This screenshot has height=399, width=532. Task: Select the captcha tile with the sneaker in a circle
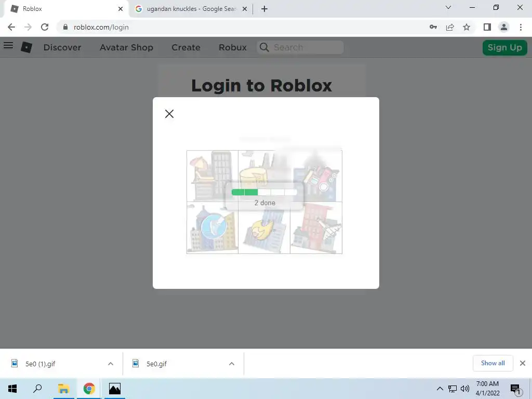coord(212,228)
